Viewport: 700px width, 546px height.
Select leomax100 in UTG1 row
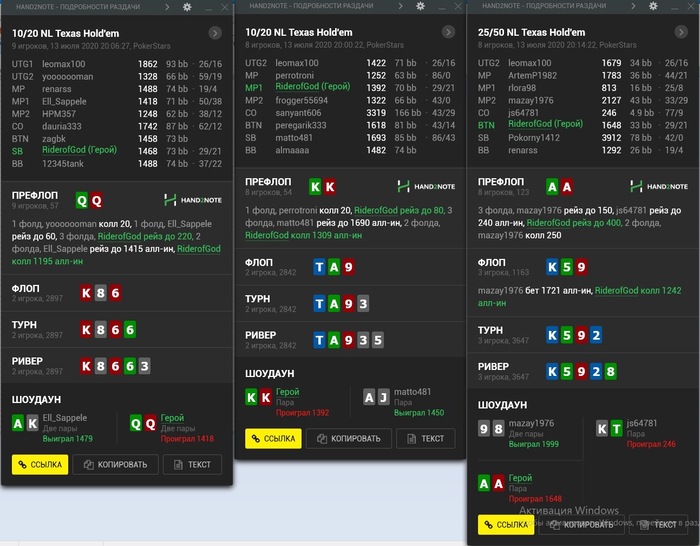(63, 64)
